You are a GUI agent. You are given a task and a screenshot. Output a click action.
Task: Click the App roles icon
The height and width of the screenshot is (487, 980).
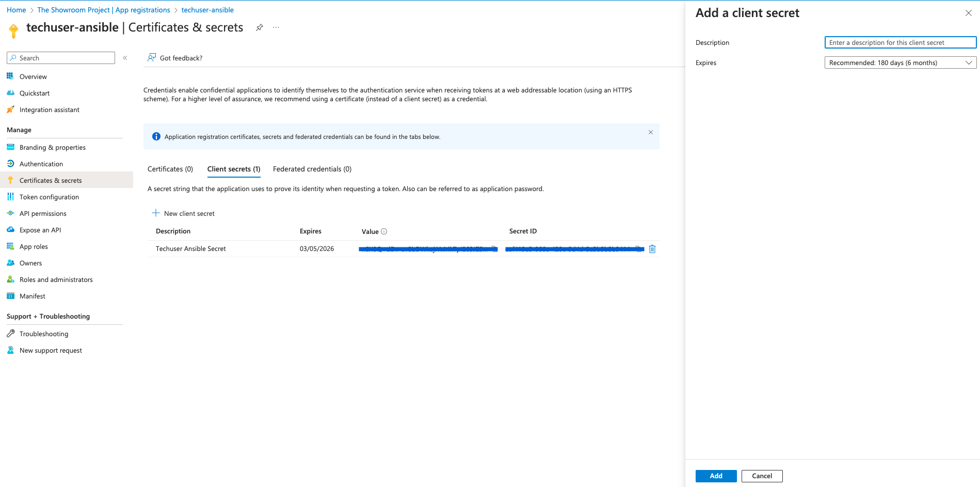(x=10, y=246)
